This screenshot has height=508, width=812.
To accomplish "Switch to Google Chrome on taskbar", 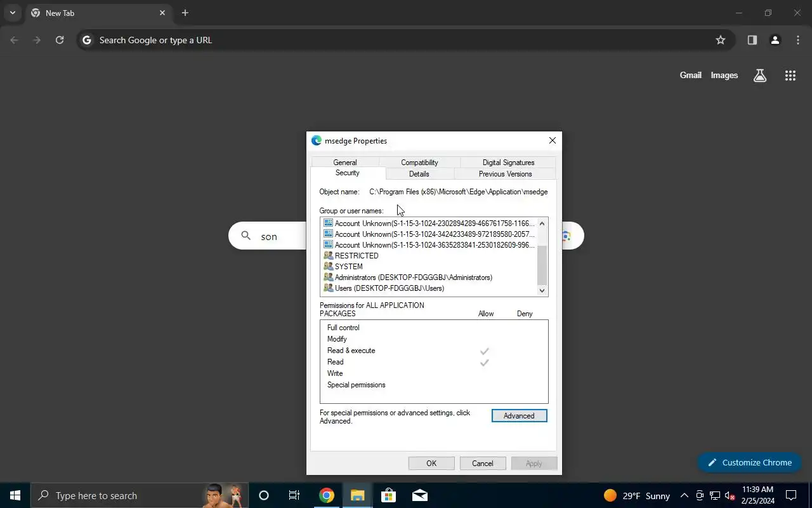I will click(327, 495).
